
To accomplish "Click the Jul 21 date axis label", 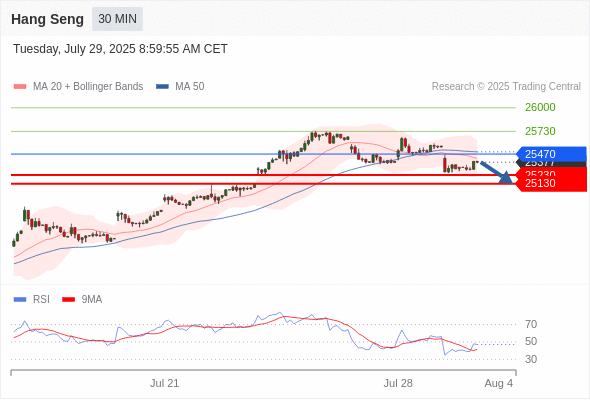I will tap(164, 383).
